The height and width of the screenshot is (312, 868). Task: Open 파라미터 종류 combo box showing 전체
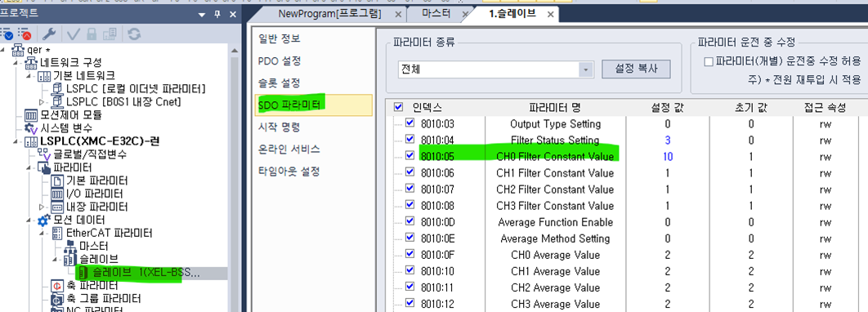coord(495,69)
